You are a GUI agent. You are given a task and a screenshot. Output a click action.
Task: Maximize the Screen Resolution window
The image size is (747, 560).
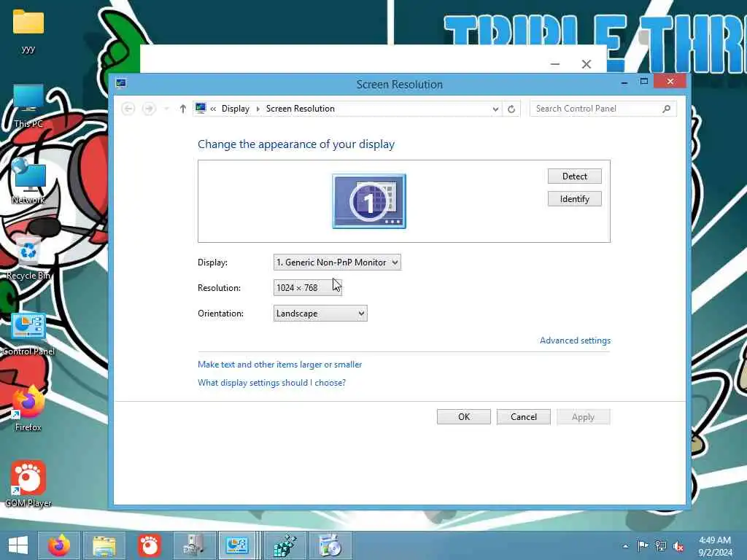643,82
